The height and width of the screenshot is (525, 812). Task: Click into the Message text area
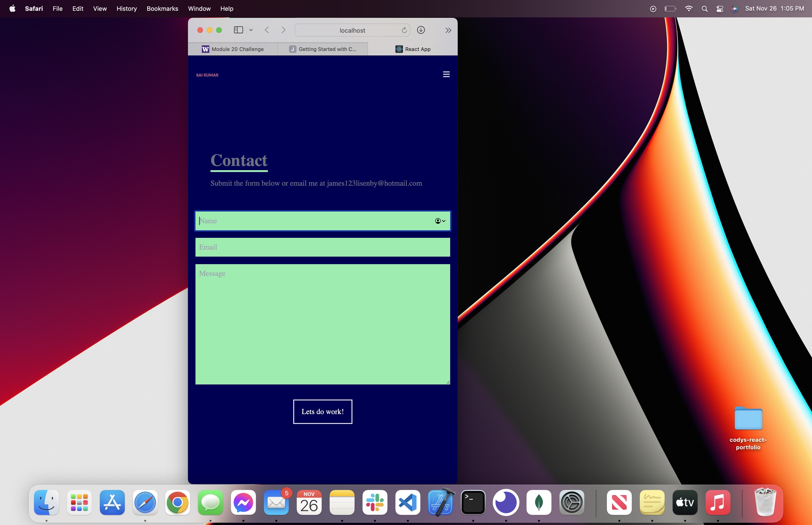[x=323, y=324]
